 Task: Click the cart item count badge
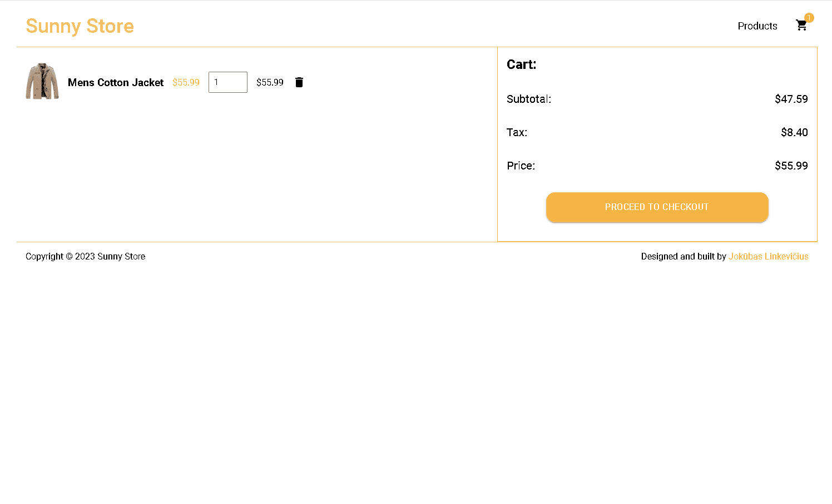(x=809, y=18)
